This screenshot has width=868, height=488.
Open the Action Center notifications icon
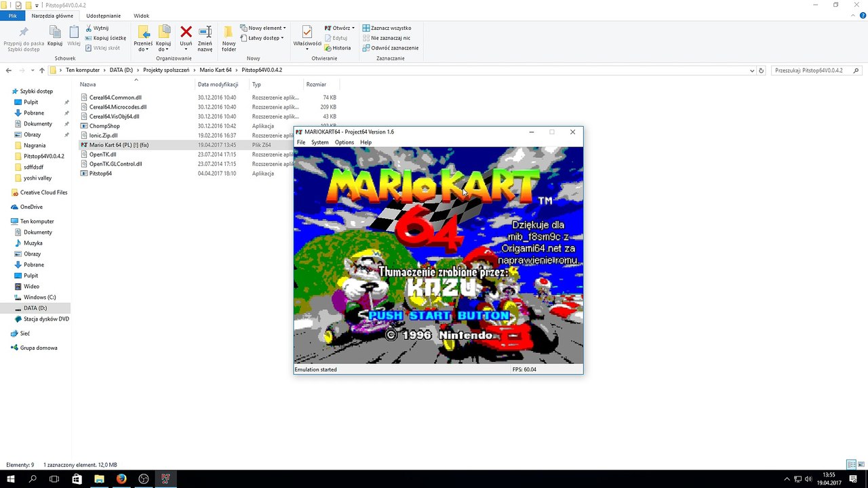tap(853, 479)
